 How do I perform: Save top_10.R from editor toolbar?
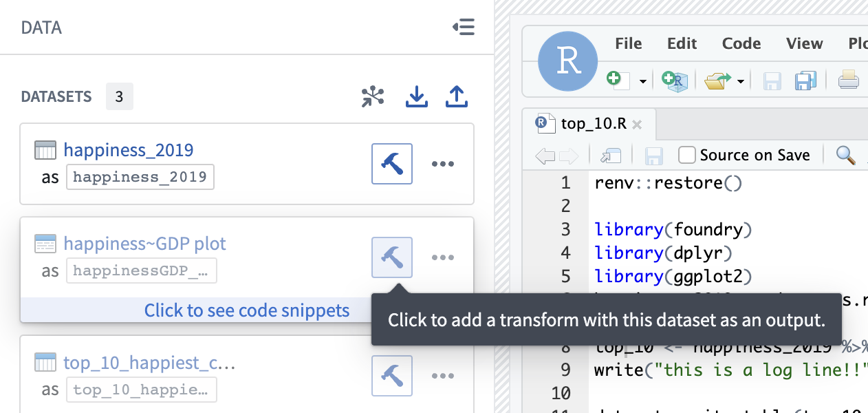coord(653,156)
